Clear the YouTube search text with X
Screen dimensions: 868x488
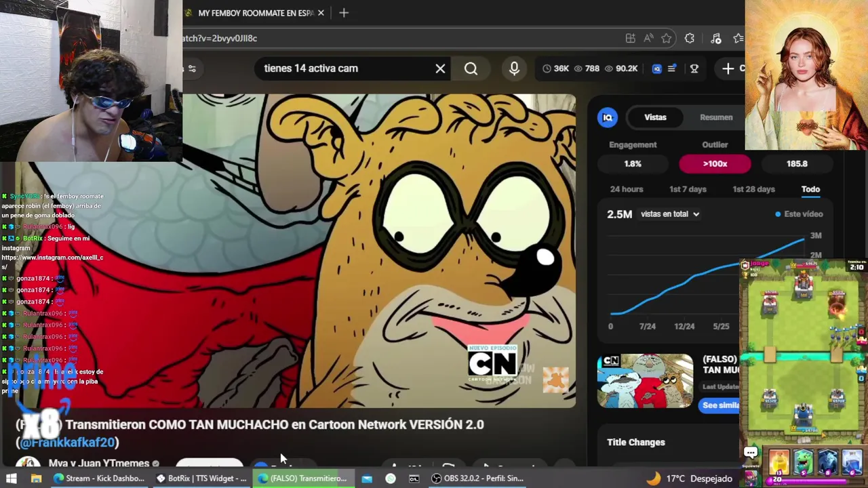click(x=440, y=68)
